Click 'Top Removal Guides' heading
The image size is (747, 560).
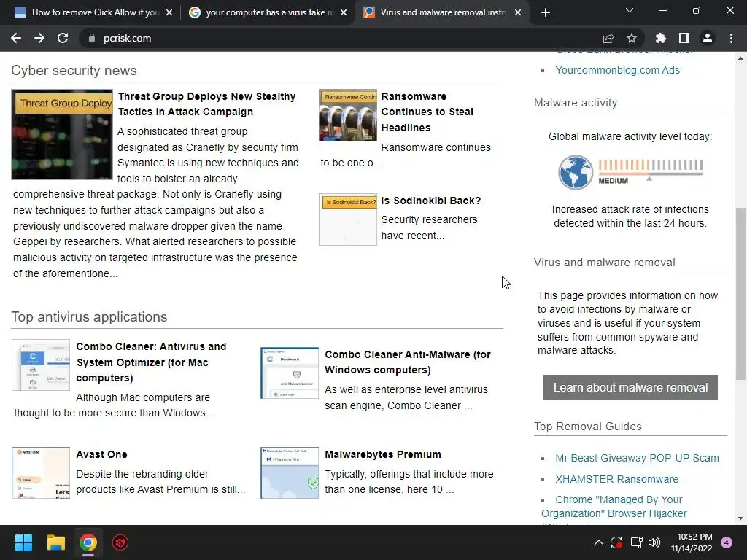point(587,426)
